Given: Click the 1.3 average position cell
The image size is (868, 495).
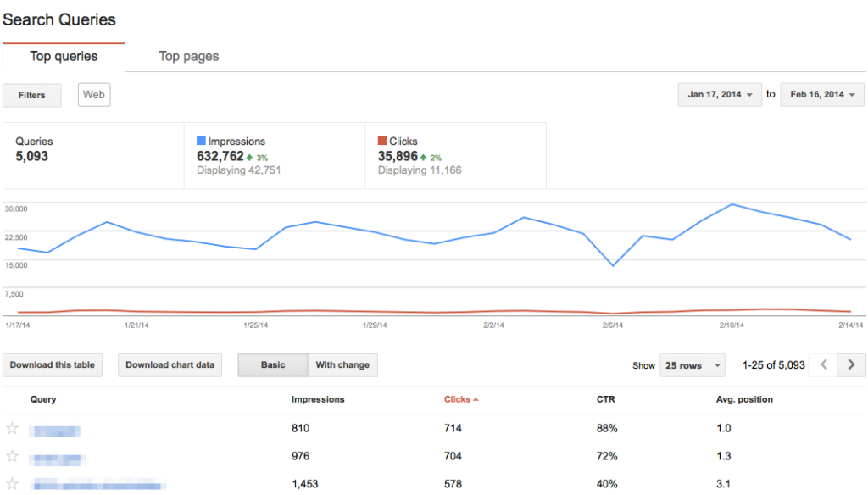Looking at the screenshot, I should pyautogui.click(x=724, y=456).
